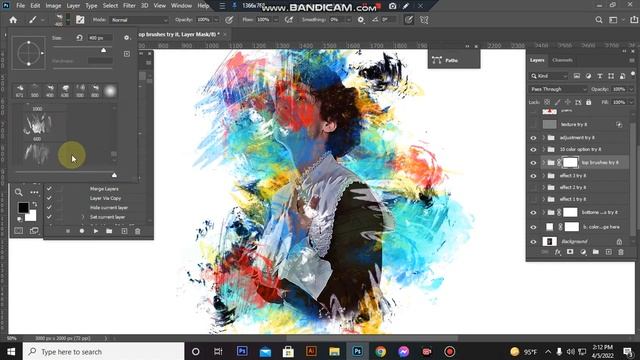The width and height of the screenshot is (640, 360).
Task: Expand the Set current layer action step
Action: coord(83,217)
